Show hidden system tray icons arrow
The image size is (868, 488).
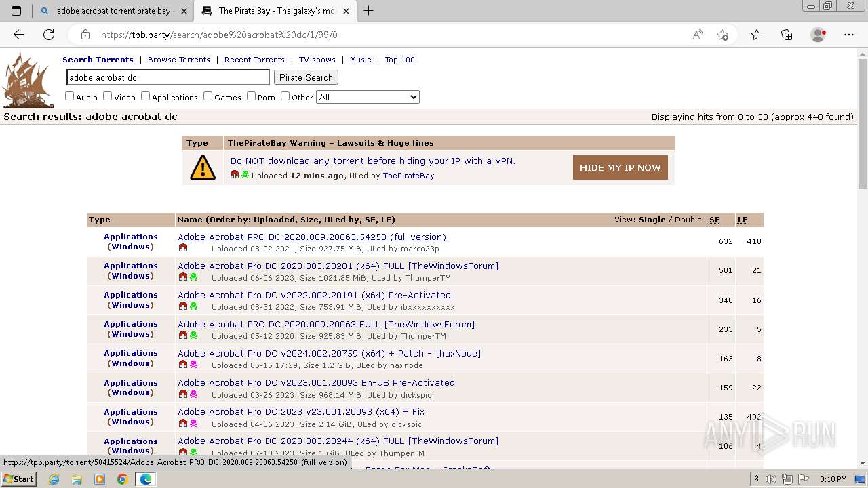(756, 479)
